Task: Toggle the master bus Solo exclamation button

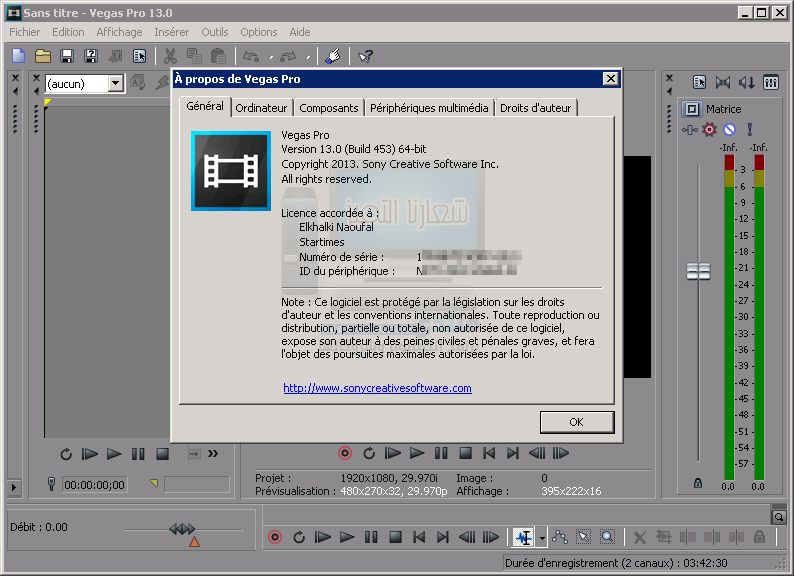Action: point(749,129)
